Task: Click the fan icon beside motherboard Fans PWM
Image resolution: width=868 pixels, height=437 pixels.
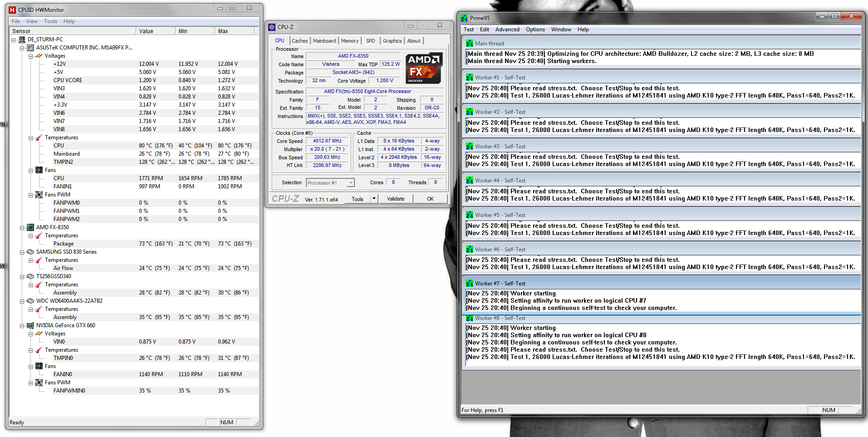Action: click(x=39, y=195)
